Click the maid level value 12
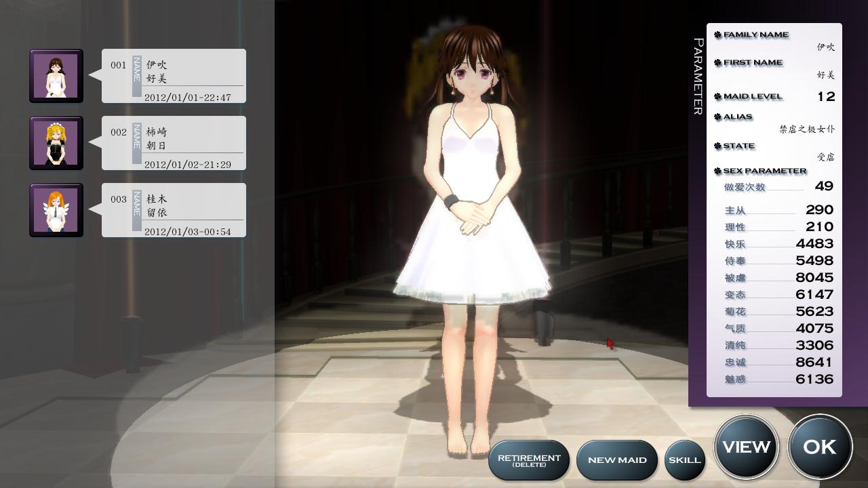Image resolution: width=868 pixels, height=488 pixels. tap(826, 96)
